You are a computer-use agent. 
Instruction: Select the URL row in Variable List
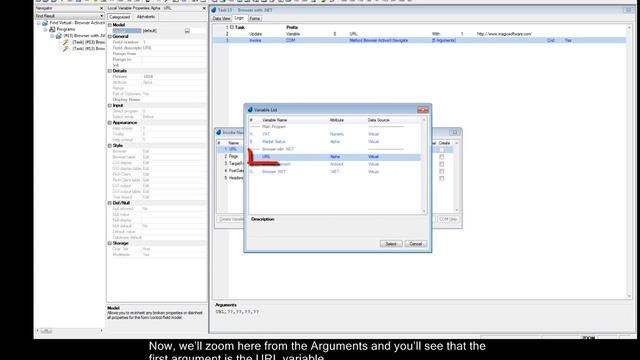click(334, 157)
